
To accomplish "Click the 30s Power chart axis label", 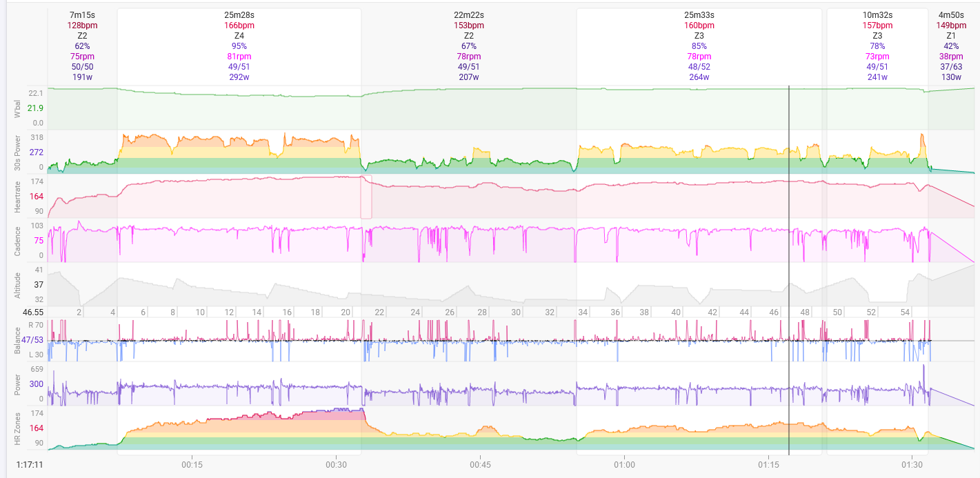I will pos(19,152).
